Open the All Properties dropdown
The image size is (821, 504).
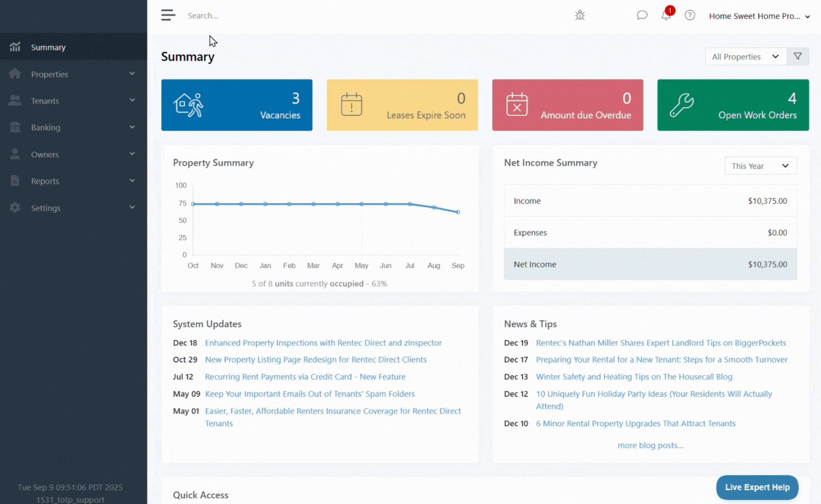pyautogui.click(x=745, y=56)
